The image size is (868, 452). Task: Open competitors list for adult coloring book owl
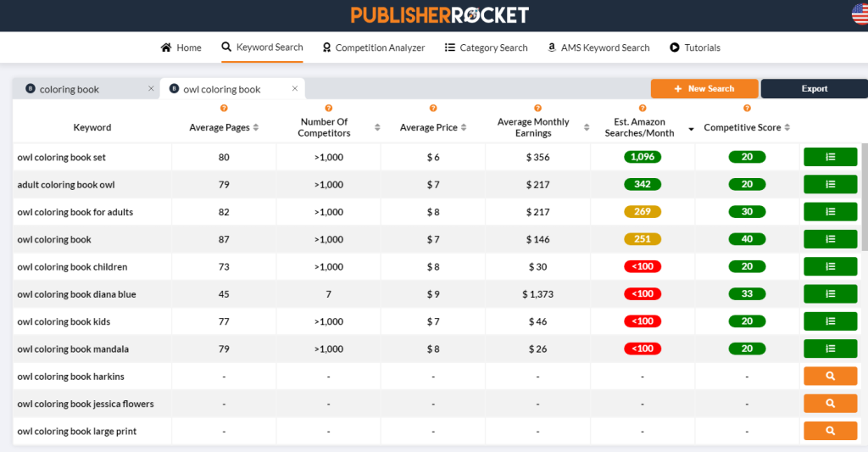click(831, 185)
